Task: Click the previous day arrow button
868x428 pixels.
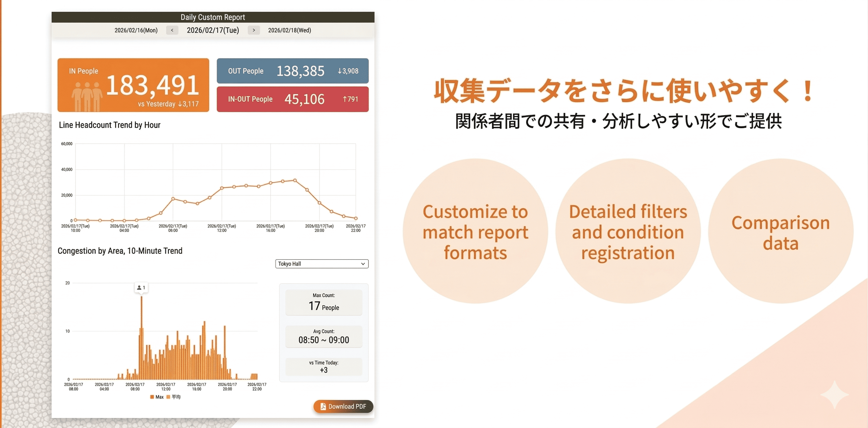Action: coord(172,30)
